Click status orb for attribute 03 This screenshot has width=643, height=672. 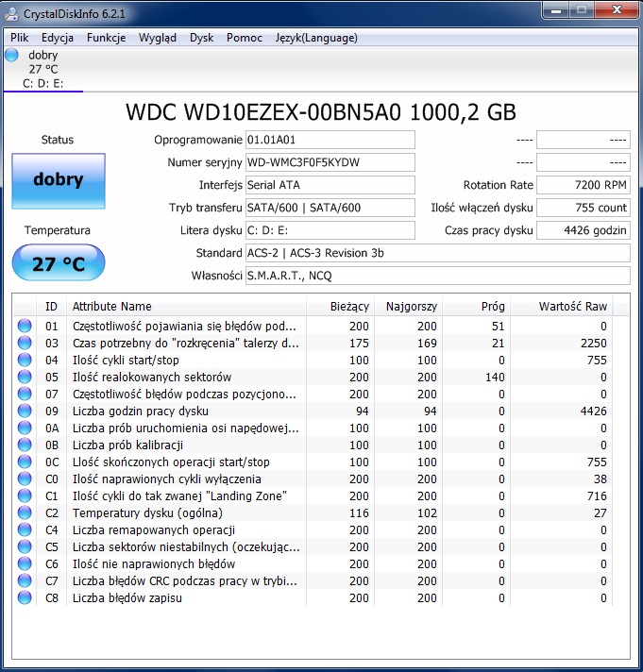click(x=25, y=343)
